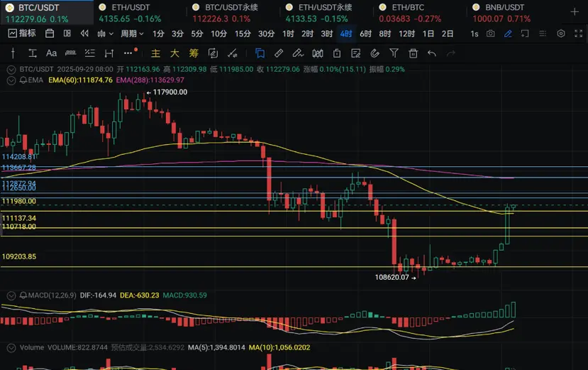Viewport: 588px width, 370px height.
Task: Select the 12时 timeframe
Action: click(x=406, y=34)
